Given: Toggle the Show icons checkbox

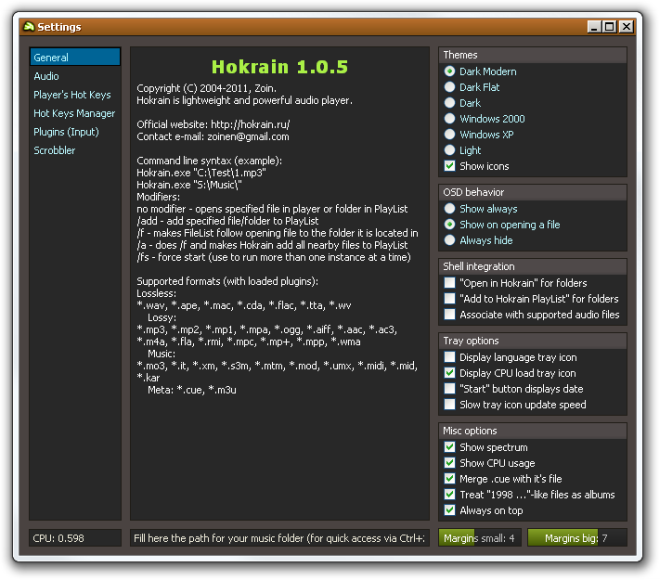Looking at the screenshot, I should pyautogui.click(x=450, y=166).
